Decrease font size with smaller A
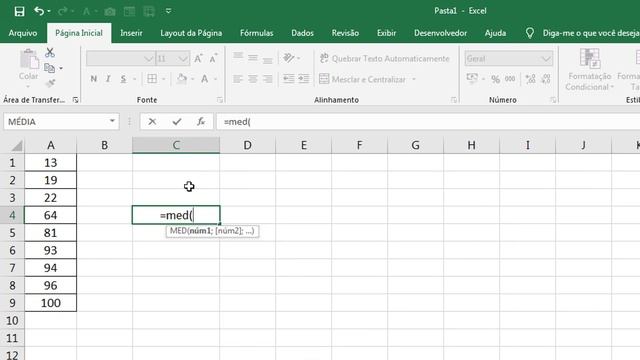 click(213, 59)
